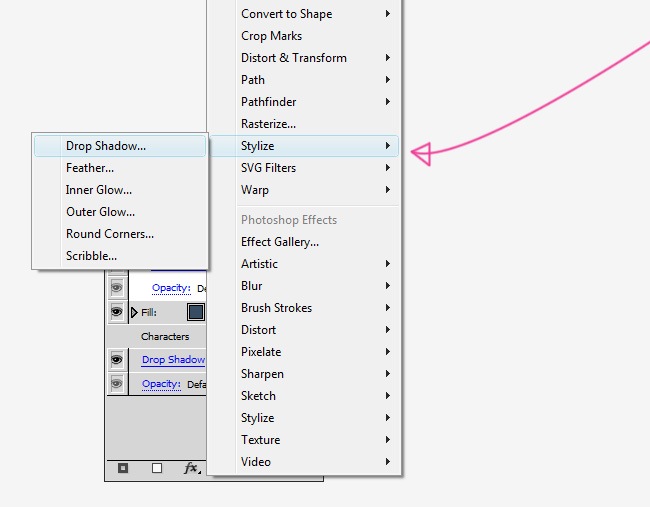650x507 pixels.
Task: Open the Drop Shadow link in Appearance panel
Action: 173,360
